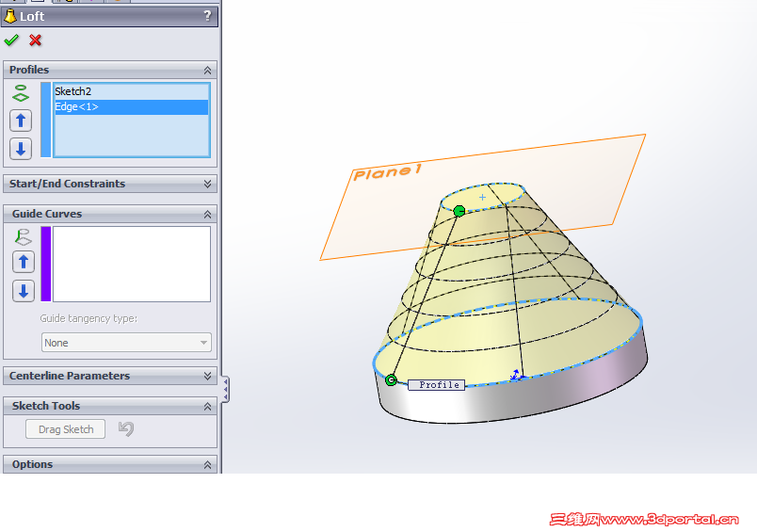Click the panel collapse handle on the splitter

(x=225, y=389)
